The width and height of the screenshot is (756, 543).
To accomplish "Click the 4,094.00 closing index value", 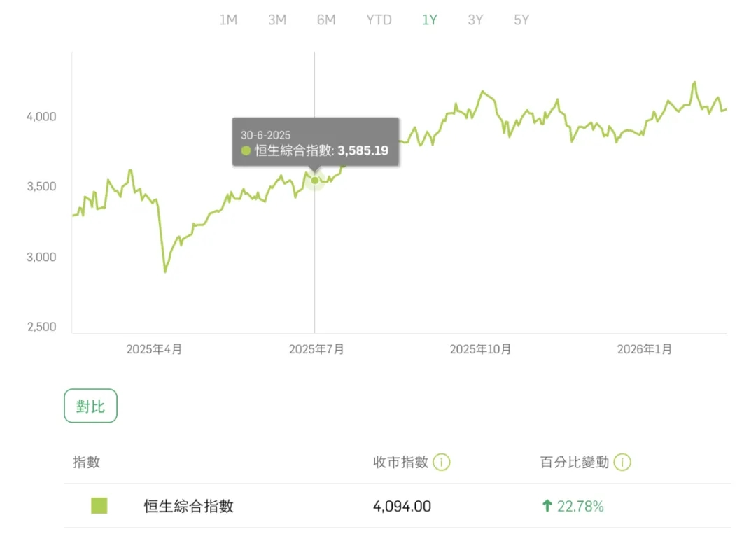I will [x=402, y=506].
